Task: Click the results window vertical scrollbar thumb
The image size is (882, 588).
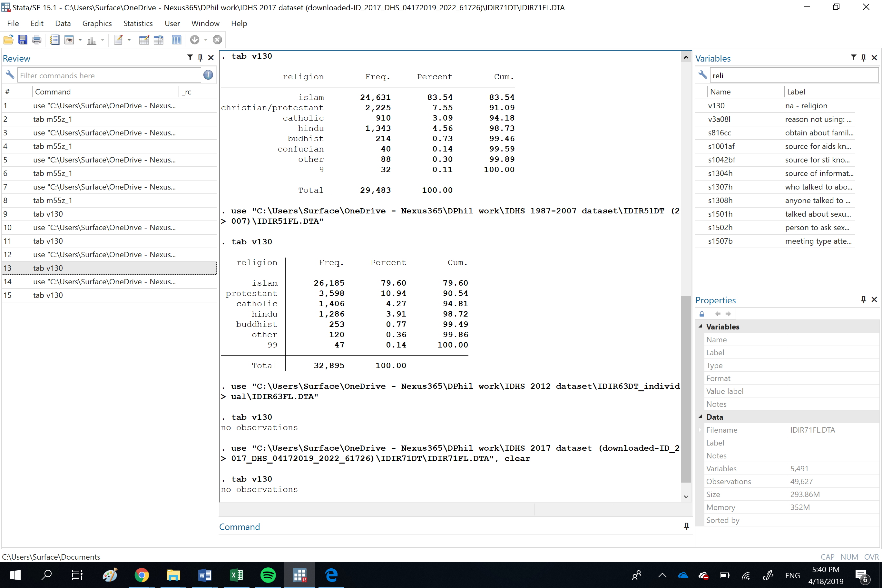Action: [685, 389]
